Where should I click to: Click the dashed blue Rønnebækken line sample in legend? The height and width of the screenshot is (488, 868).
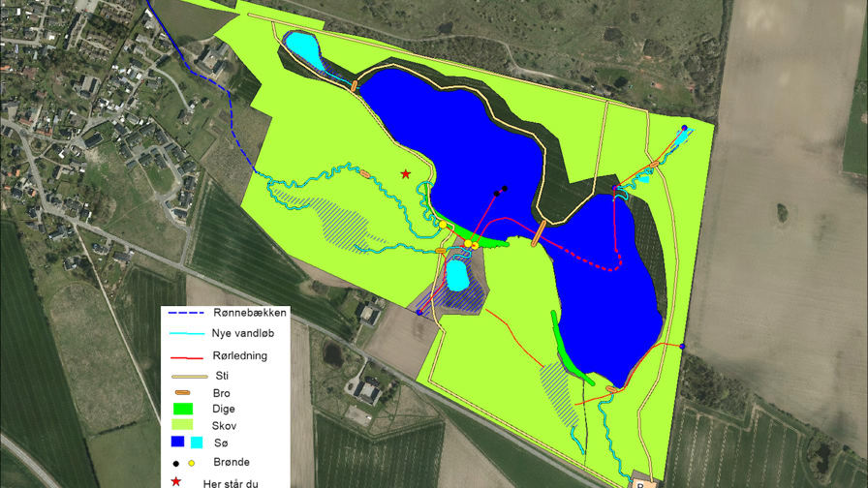188,313
